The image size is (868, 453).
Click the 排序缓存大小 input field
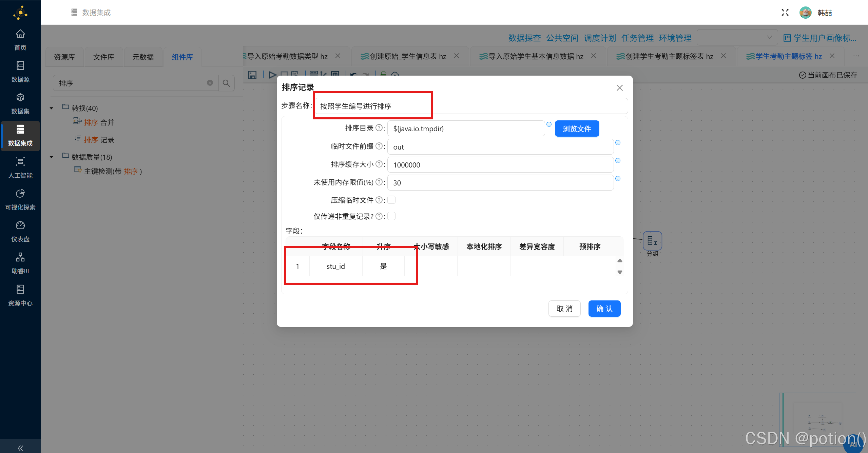(500, 165)
